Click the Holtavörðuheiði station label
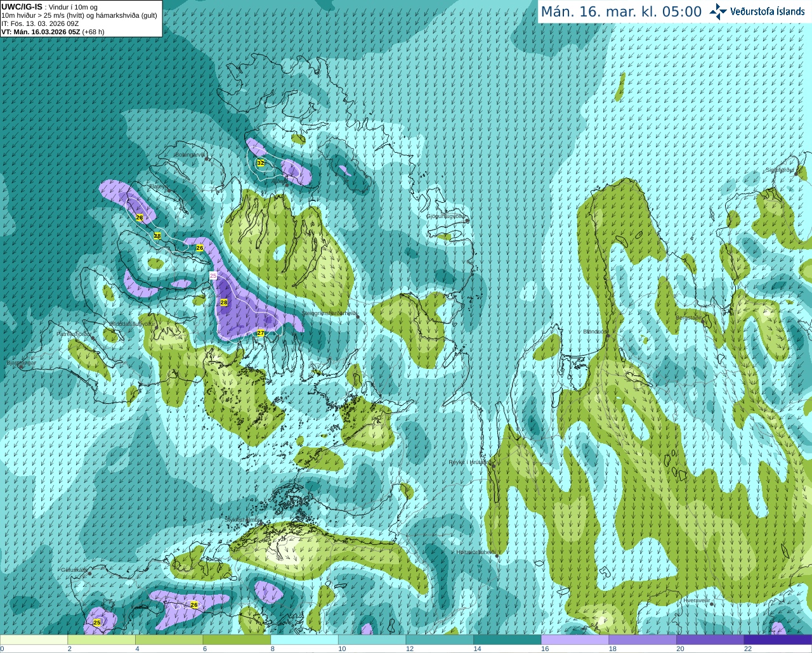This screenshot has width=812, height=653. tap(476, 552)
